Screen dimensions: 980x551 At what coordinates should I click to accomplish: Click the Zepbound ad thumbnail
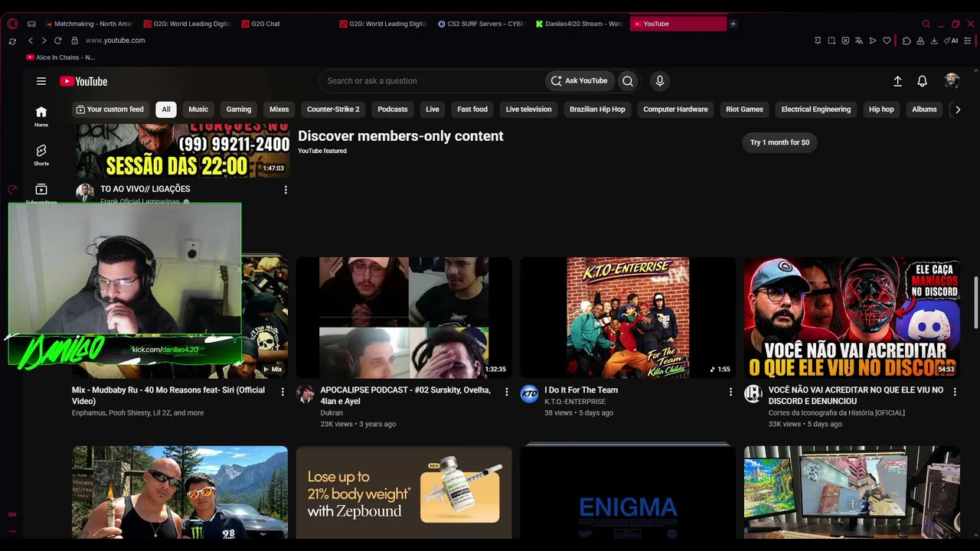click(404, 493)
